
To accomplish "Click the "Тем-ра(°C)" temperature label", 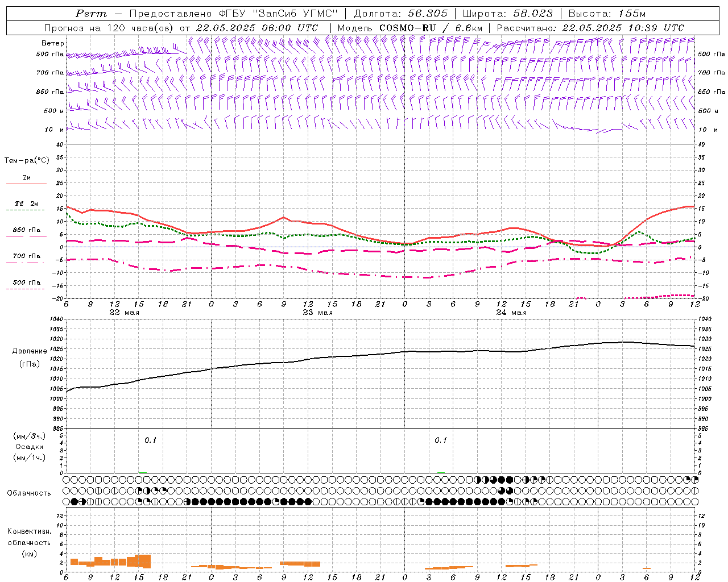I will point(27,161).
